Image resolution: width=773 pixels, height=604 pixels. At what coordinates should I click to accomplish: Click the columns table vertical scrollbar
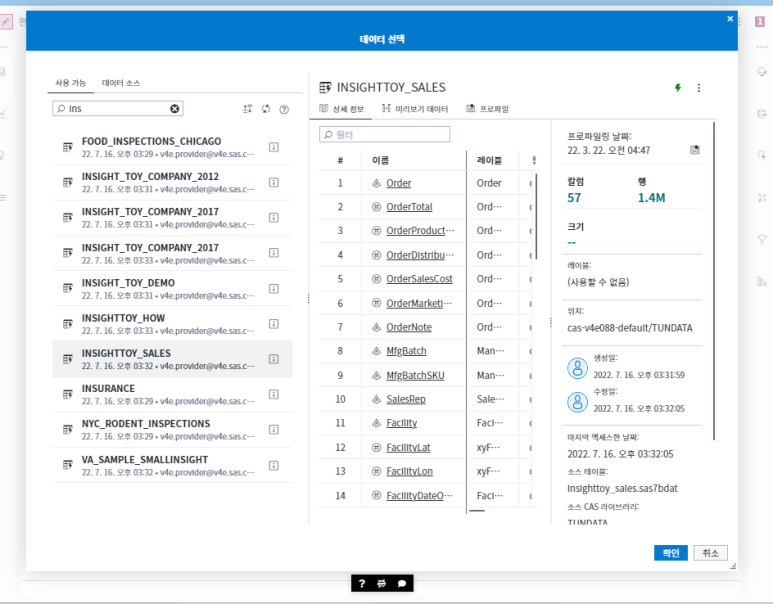click(x=536, y=216)
